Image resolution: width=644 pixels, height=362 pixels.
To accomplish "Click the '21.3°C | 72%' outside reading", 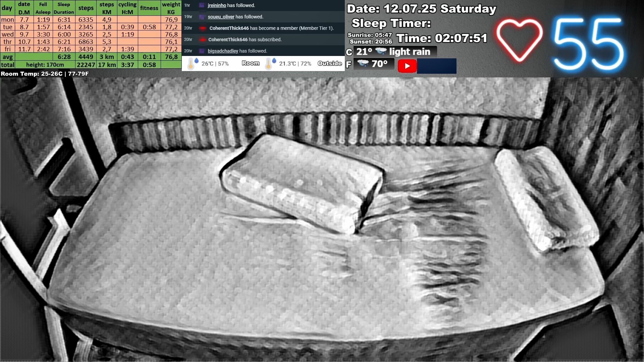I will coord(295,64).
